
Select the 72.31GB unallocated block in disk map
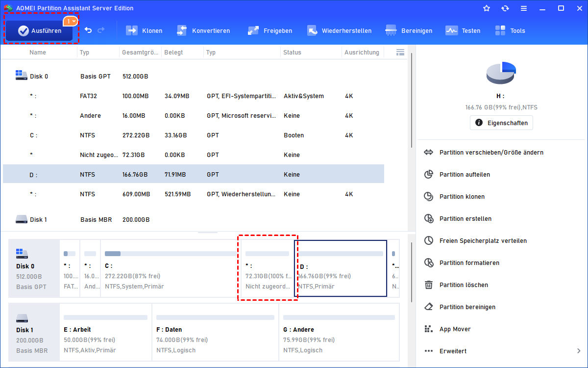click(x=267, y=268)
